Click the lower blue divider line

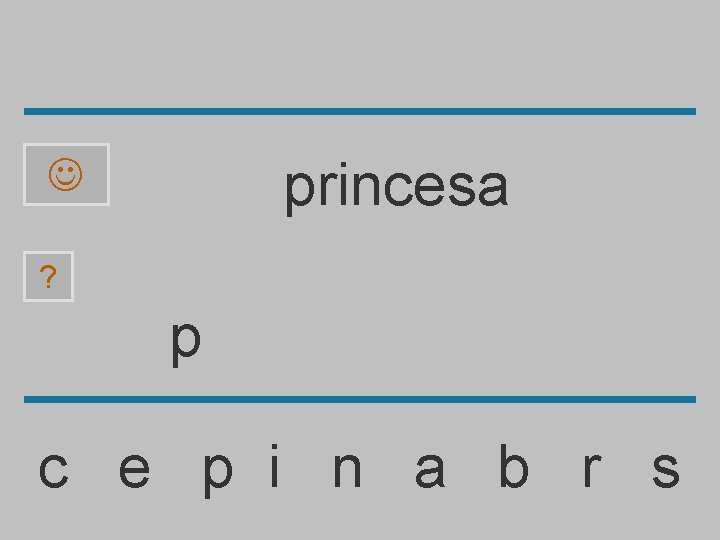[360, 399]
